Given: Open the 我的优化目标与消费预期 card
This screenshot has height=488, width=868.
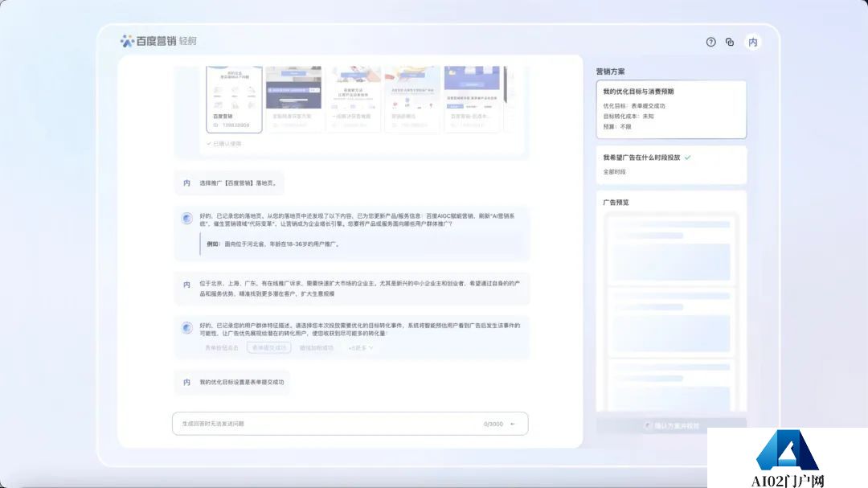Looking at the screenshot, I should click(x=671, y=109).
